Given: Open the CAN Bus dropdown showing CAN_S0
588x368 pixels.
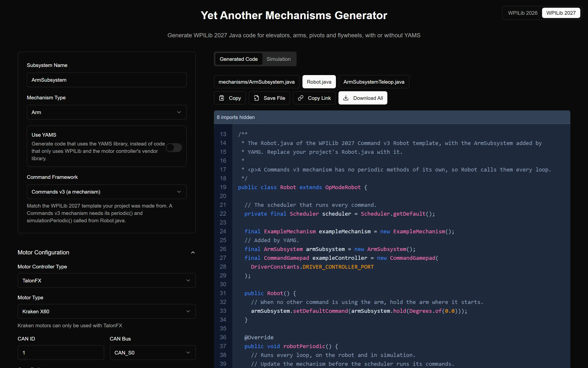Looking at the screenshot, I should pos(153,353).
